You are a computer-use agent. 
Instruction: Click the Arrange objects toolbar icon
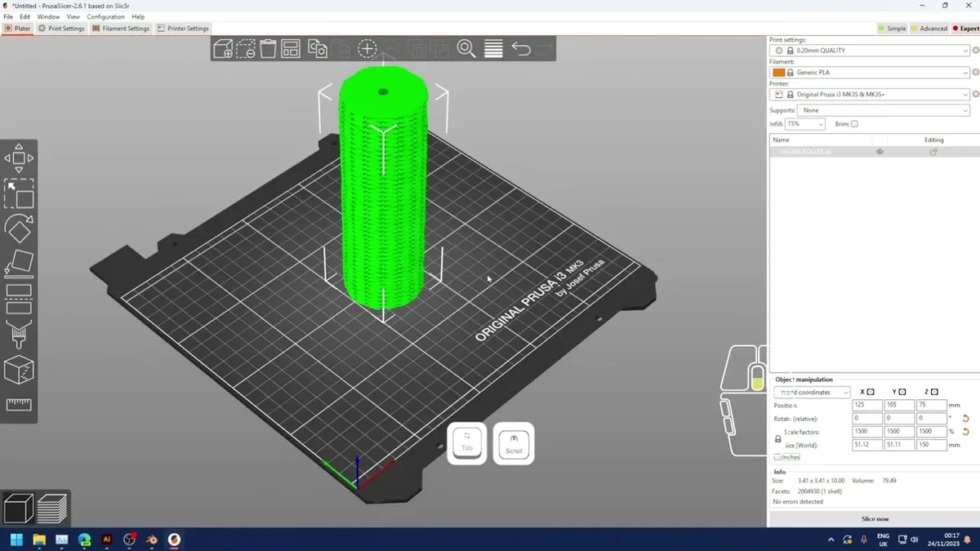[x=291, y=49]
